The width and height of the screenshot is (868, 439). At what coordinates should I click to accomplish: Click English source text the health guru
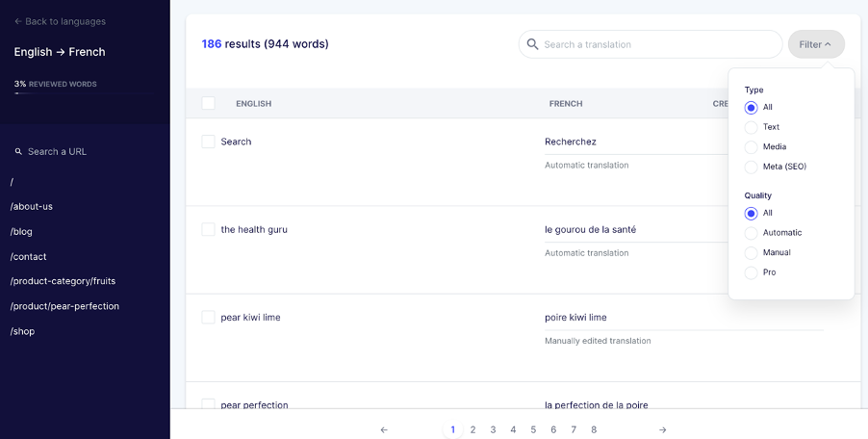pyautogui.click(x=254, y=229)
